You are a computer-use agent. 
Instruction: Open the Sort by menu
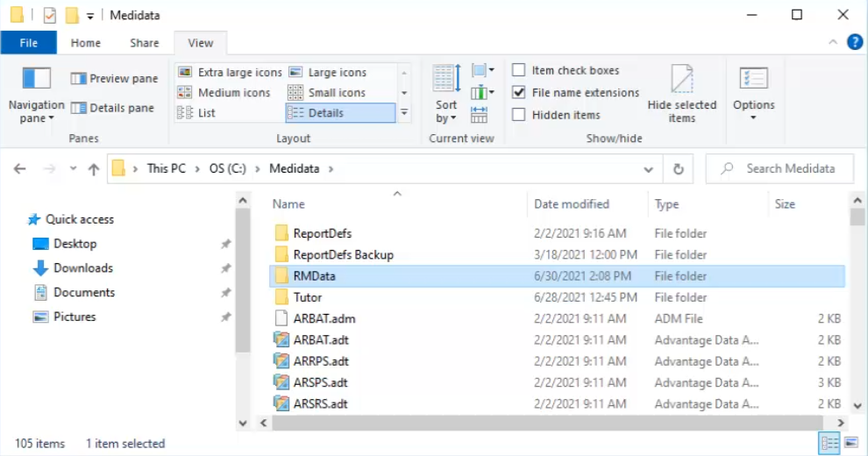tap(446, 94)
